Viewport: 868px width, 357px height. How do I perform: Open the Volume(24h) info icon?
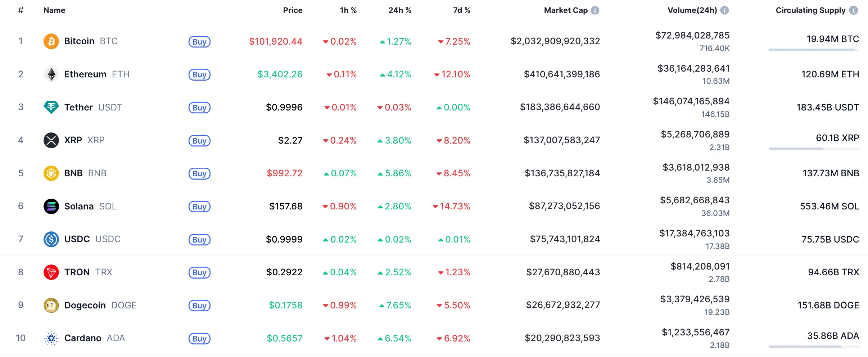tap(725, 10)
